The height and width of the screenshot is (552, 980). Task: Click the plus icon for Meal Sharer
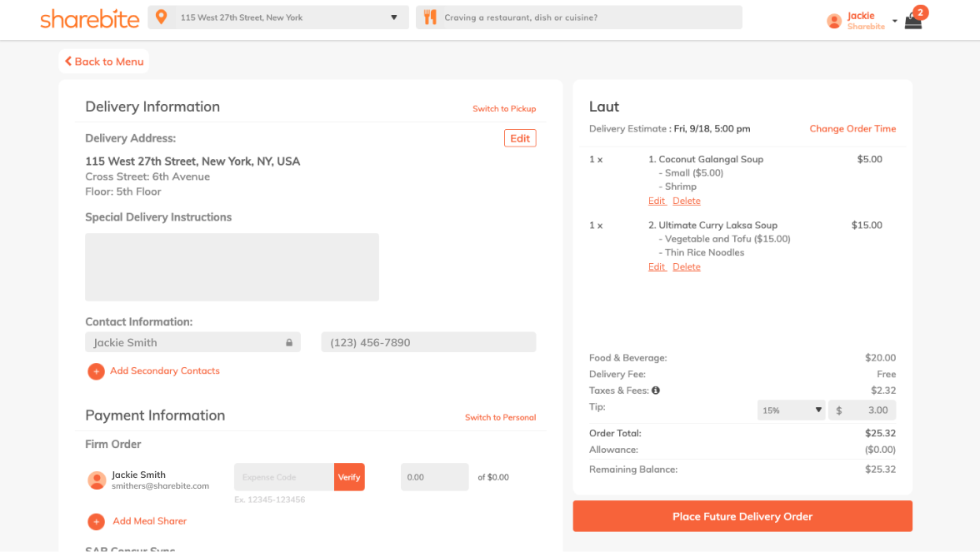(x=96, y=521)
